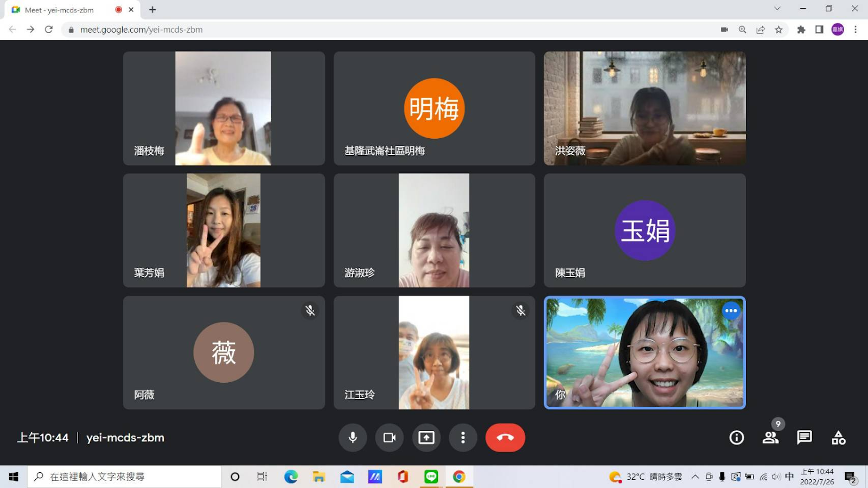Screen dimensions: 868x488
Task: Open Chrome profile avatar
Action: 838,30
